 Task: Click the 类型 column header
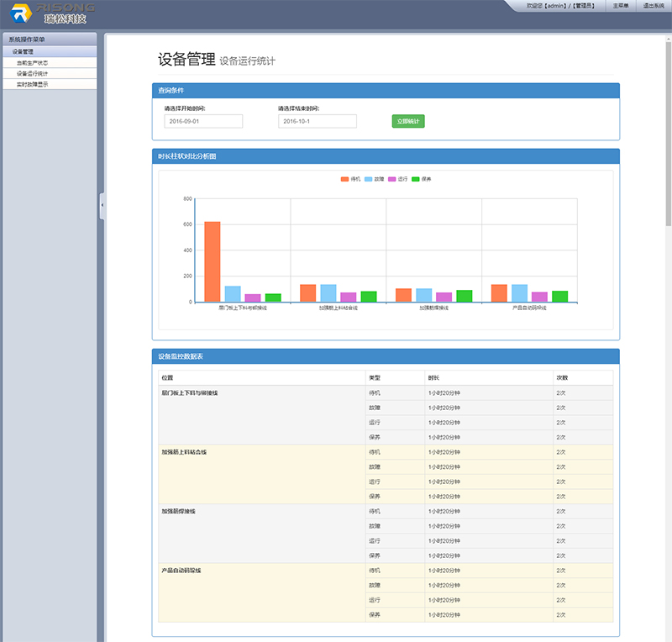click(395, 378)
